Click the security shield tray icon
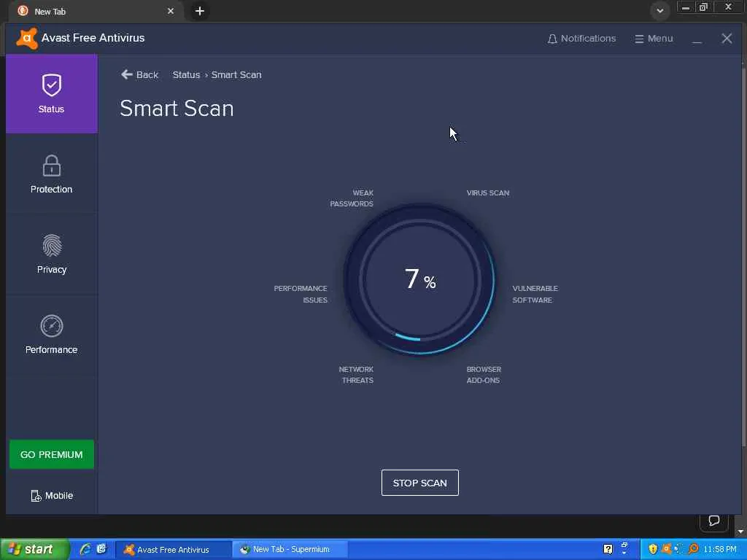747x560 pixels. [653, 549]
